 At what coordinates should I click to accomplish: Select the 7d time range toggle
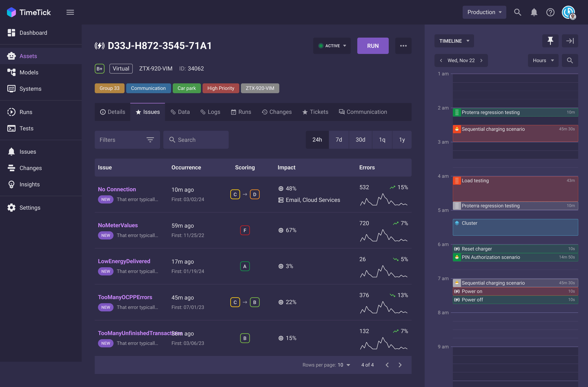coord(339,140)
